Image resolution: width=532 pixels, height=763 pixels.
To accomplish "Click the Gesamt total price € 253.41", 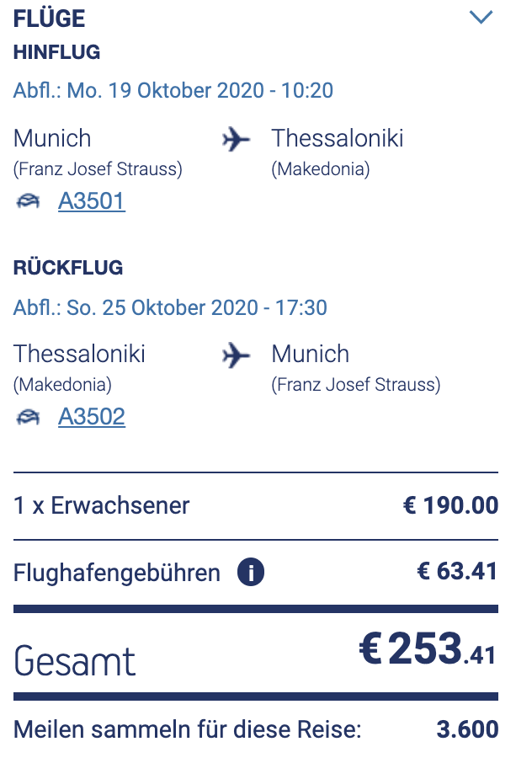I will [428, 649].
